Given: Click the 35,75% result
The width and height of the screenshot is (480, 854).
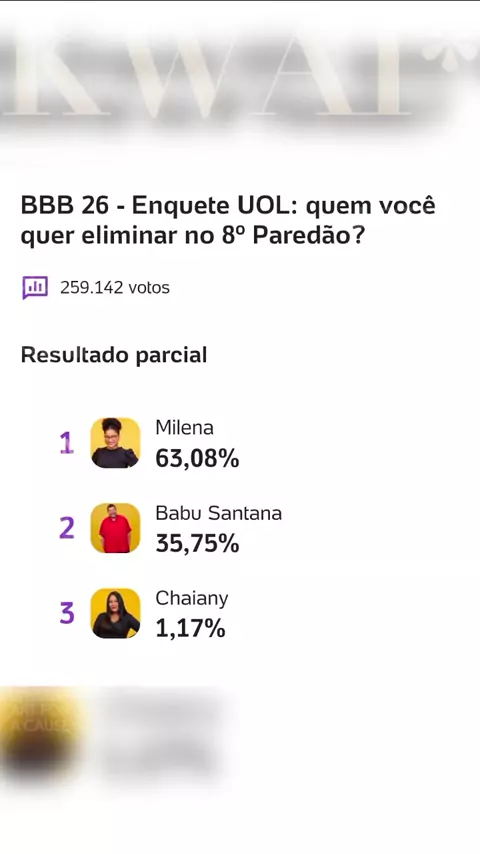Looking at the screenshot, I should pos(197,544).
